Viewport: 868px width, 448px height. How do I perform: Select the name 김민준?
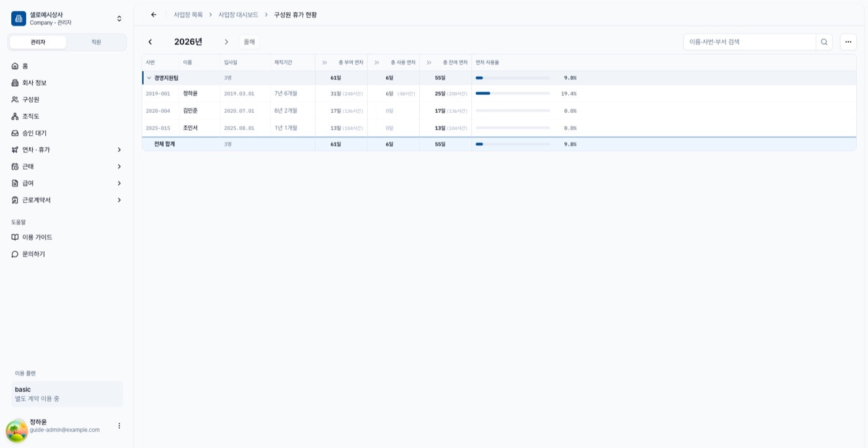190,110
